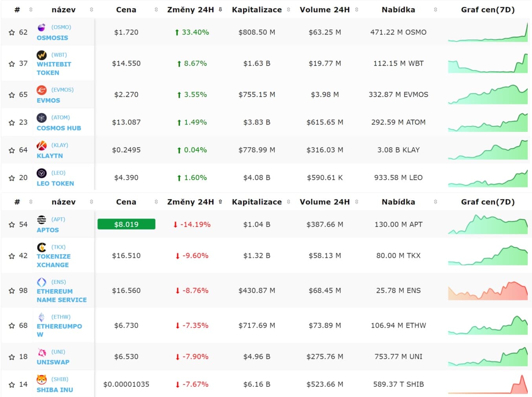Image resolution: width=532 pixels, height=397 pixels.
Task: View the Aptos 7-day price chart
Action: [x=488, y=224]
